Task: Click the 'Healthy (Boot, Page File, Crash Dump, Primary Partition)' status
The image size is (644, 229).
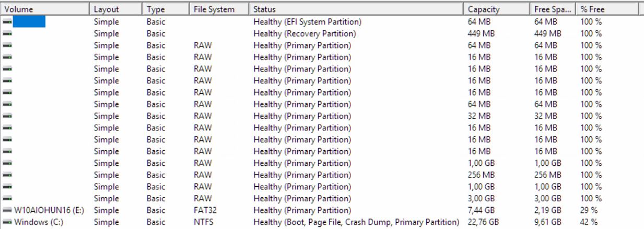Action: coord(356,222)
